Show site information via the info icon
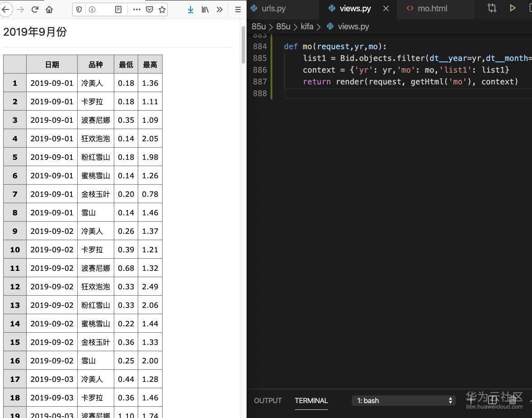 pyautogui.click(x=92, y=9)
